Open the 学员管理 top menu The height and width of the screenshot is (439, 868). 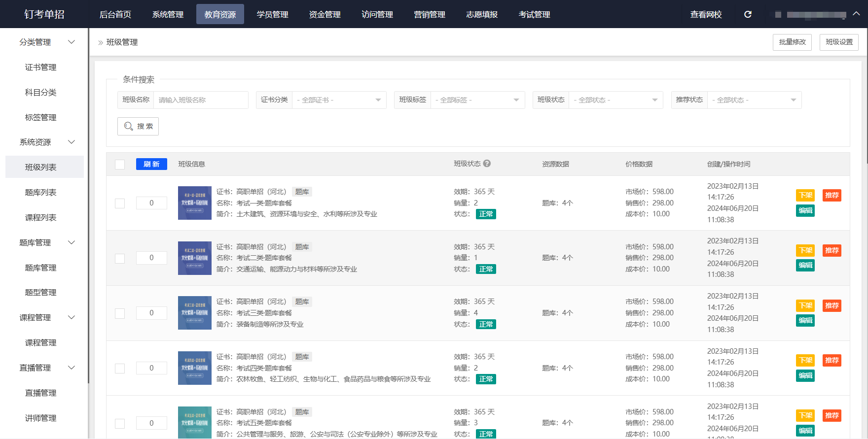click(272, 14)
